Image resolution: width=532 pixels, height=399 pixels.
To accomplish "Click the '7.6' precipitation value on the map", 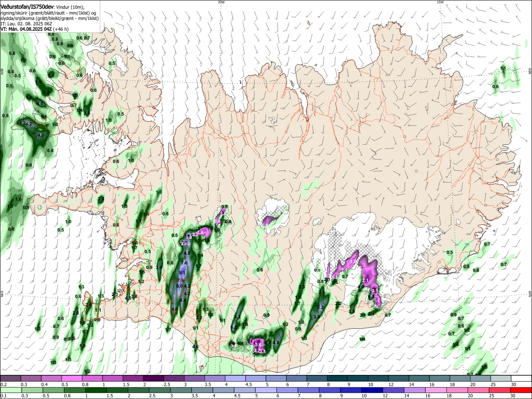I will pos(185,263).
